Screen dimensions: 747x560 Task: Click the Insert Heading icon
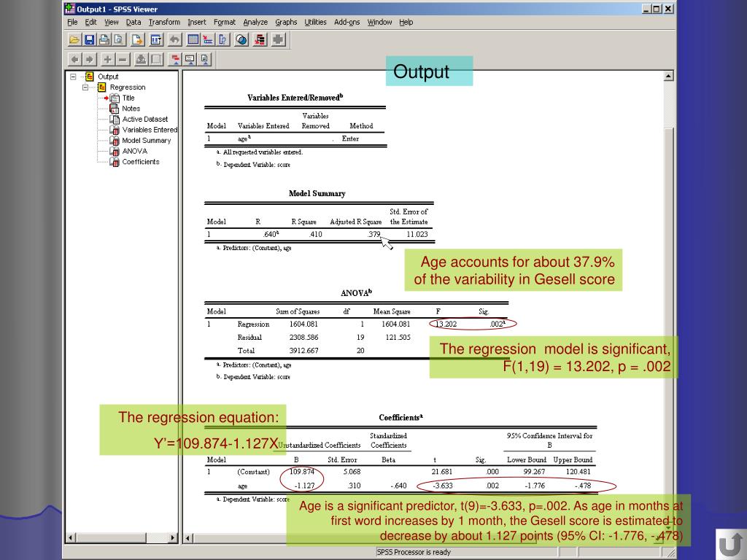[x=175, y=60]
